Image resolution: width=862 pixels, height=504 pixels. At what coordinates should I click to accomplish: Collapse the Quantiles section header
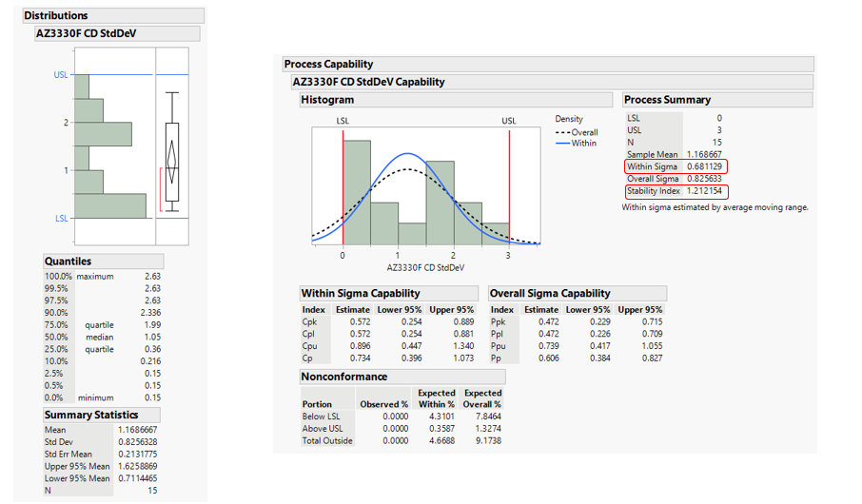coord(69,262)
